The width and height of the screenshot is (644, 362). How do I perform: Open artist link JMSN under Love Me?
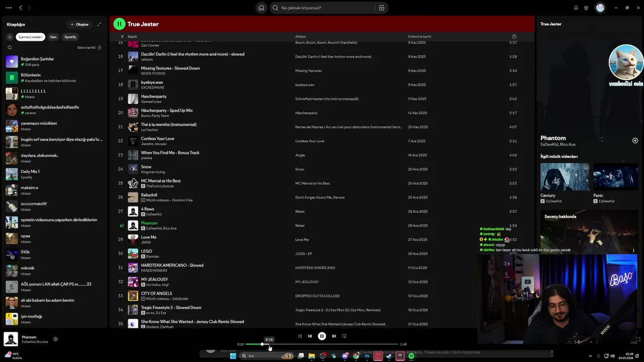coord(145,242)
